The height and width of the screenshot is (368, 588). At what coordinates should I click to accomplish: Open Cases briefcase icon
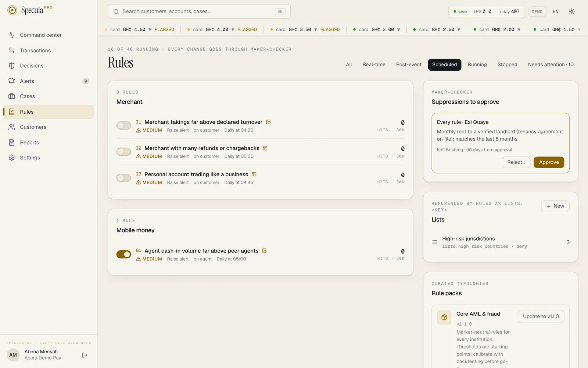tap(12, 96)
